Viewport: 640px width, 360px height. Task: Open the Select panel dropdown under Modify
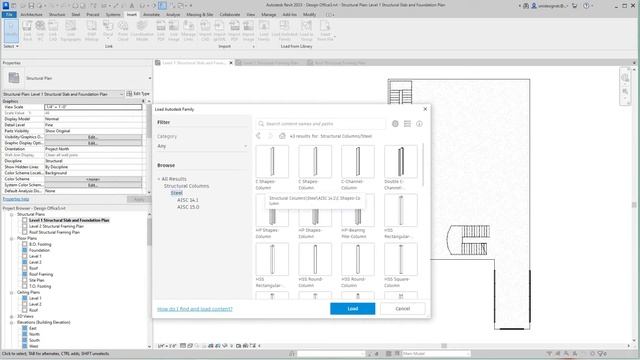pyautogui.click(x=11, y=47)
